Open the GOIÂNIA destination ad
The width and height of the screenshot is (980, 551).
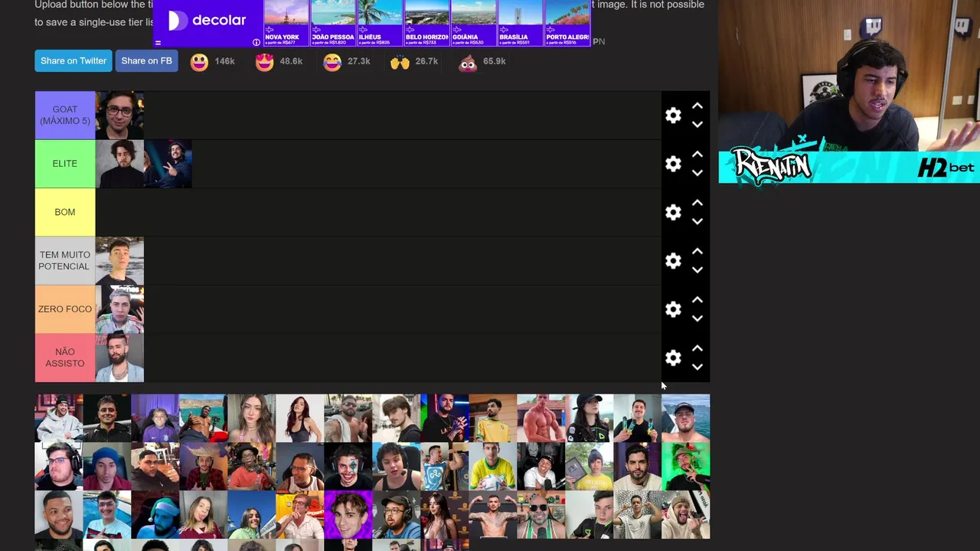tap(473, 23)
